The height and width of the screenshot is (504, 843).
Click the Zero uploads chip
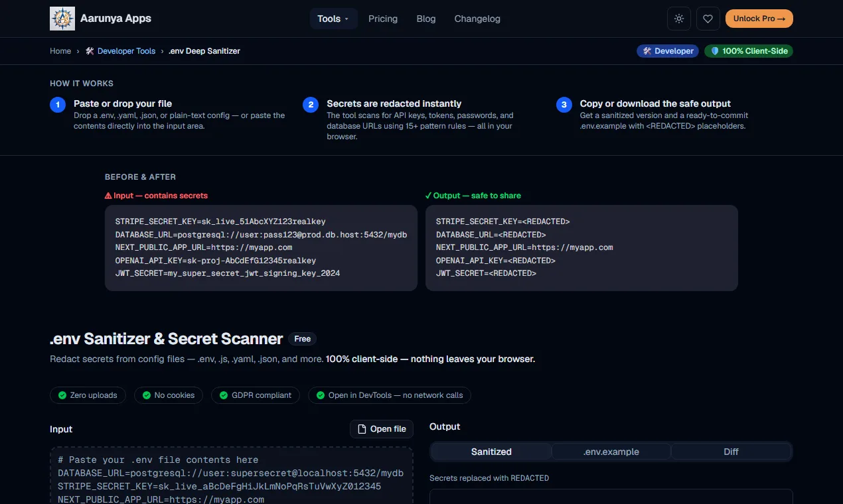tap(88, 395)
